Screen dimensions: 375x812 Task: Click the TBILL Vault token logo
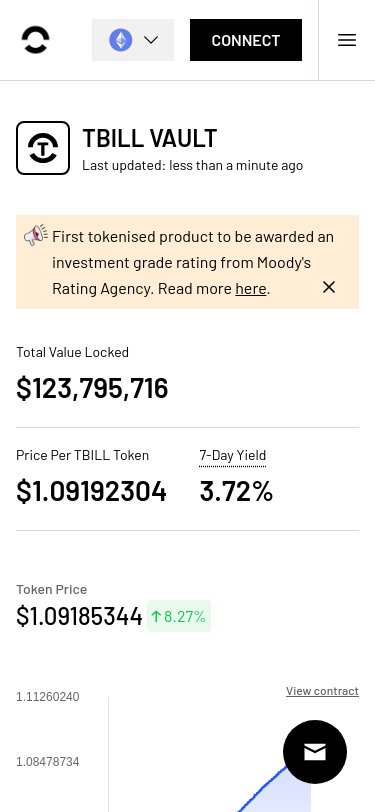pos(43,148)
